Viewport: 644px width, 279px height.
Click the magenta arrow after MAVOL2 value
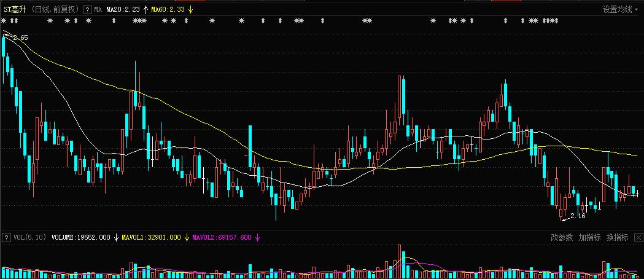pyautogui.click(x=257, y=237)
